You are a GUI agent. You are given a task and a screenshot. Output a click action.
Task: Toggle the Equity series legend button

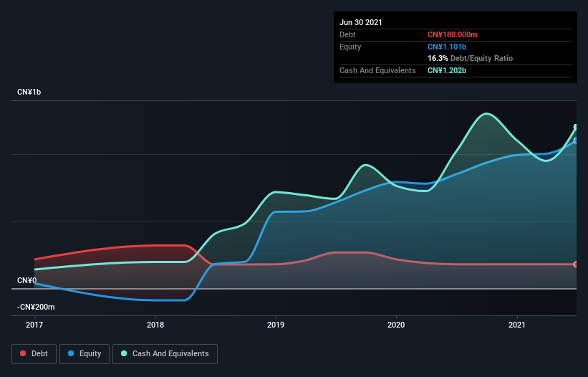coord(85,354)
